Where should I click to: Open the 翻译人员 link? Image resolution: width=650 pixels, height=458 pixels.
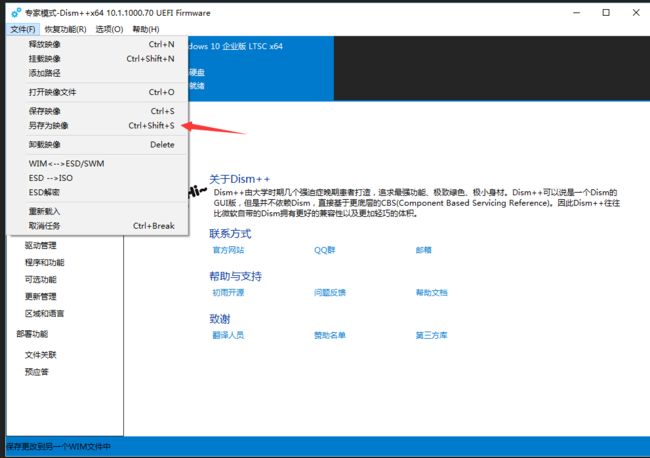pos(228,335)
